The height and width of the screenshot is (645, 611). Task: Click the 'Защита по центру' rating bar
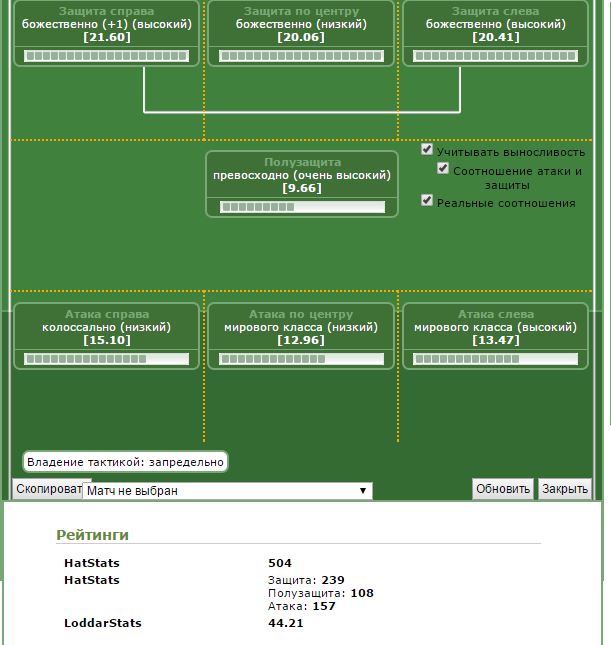301,56
